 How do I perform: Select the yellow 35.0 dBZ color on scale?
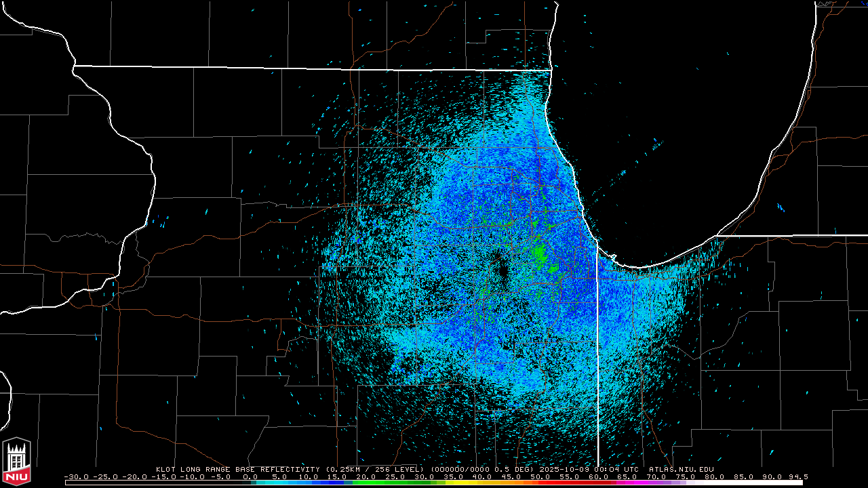(454, 483)
